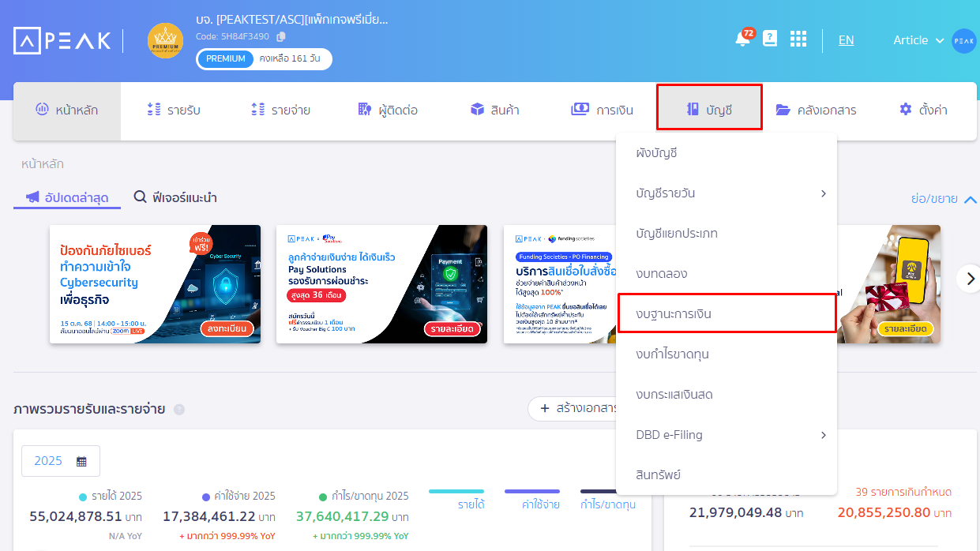
Task: Toggle the ค่าใช้จ่าย chart legend
Action: [x=532, y=499]
